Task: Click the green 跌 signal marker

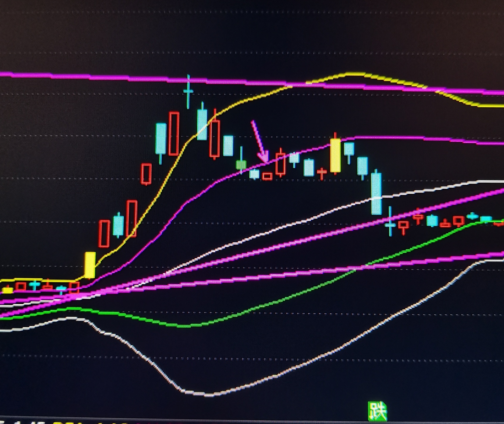Action: (377, 411)
